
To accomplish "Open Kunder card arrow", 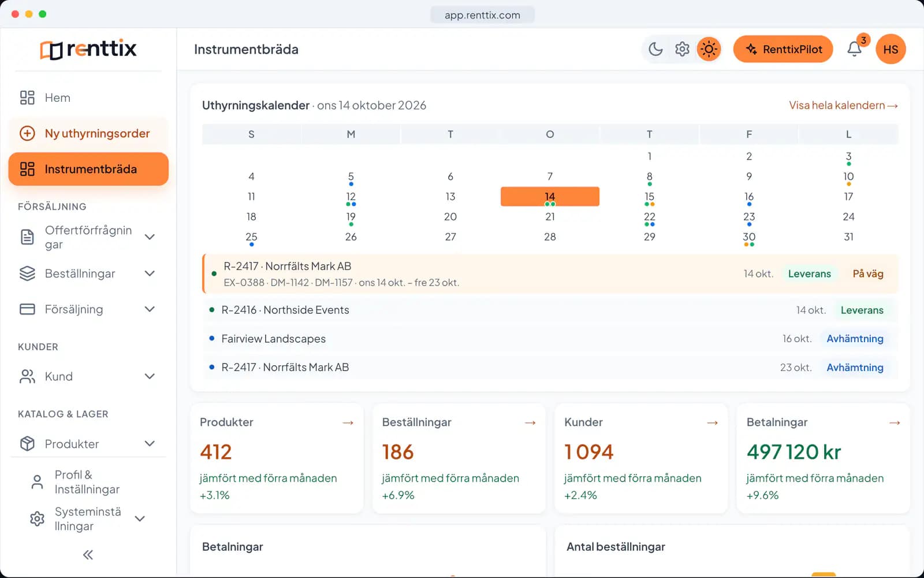I will (712, 423).
